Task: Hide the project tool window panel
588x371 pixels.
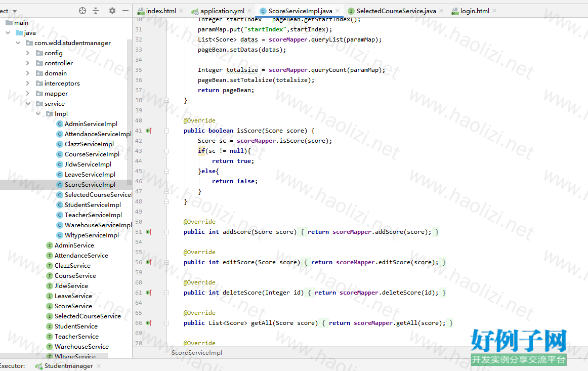Action: [125, 11]
